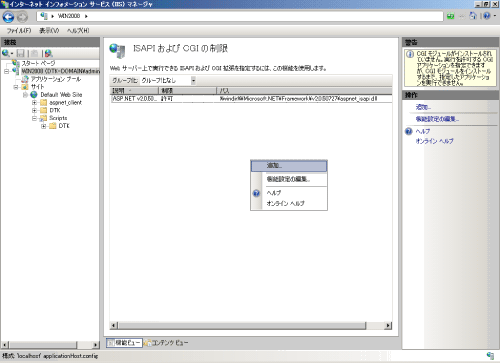Click the 許可 cell in ASP.NET row
This screenshot has height=363, width=500.
click(x=167, y=99)
